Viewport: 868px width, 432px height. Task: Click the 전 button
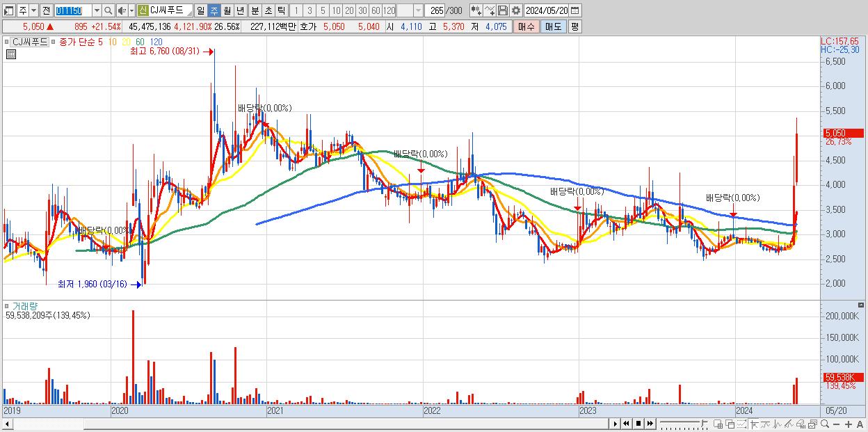pyautogui.click(x=46, y=10)
